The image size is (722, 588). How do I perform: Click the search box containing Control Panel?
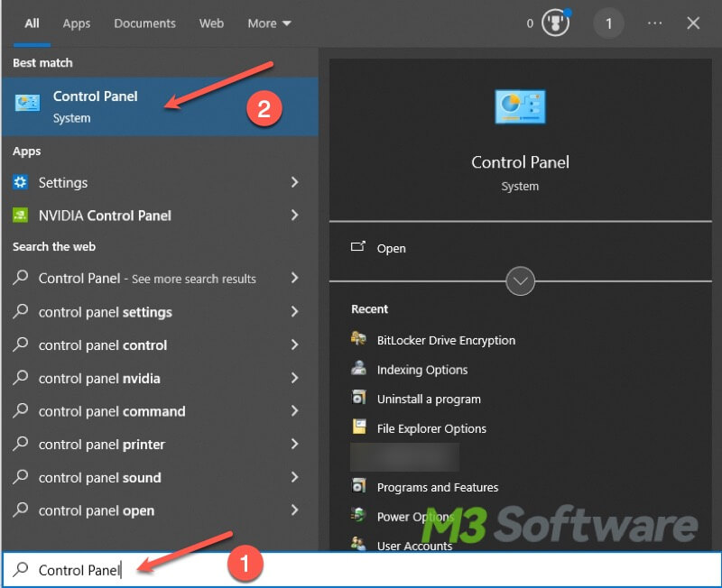click(362, 570)
